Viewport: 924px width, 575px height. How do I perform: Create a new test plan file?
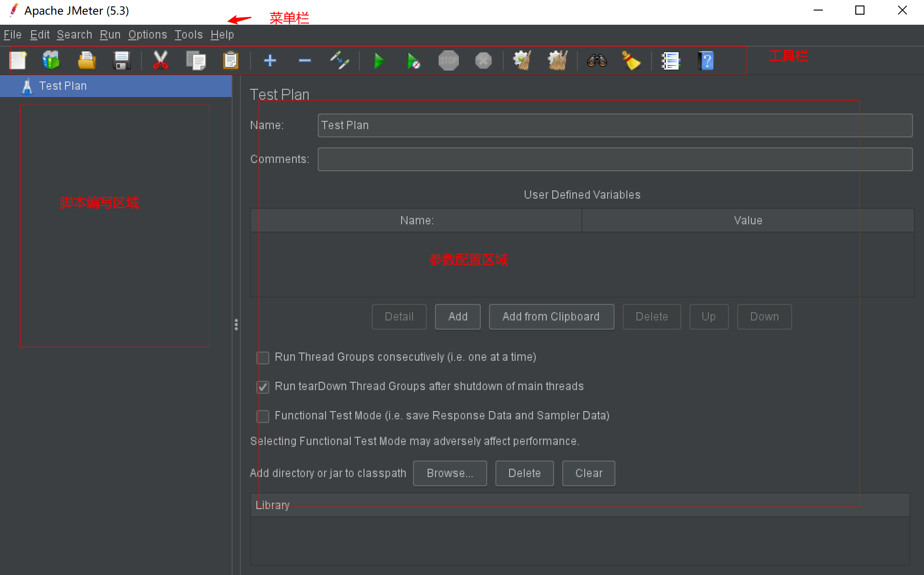(x=18, y=60)
